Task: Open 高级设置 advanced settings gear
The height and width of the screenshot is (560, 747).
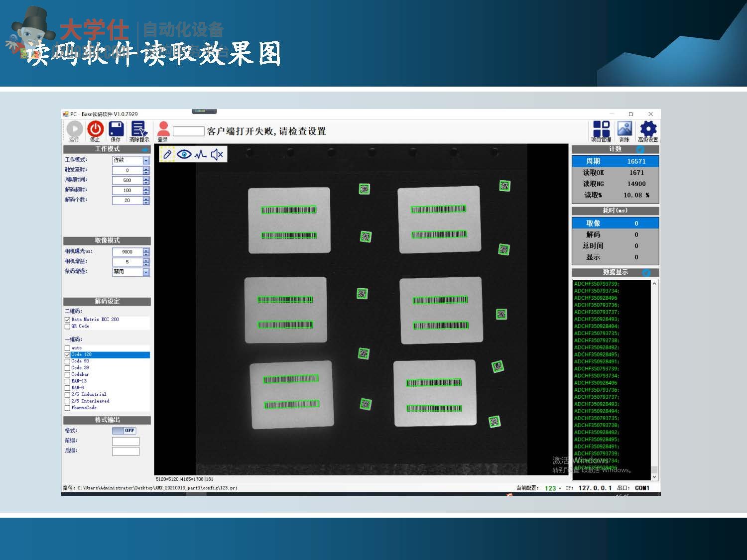Action: coord(648,128)
